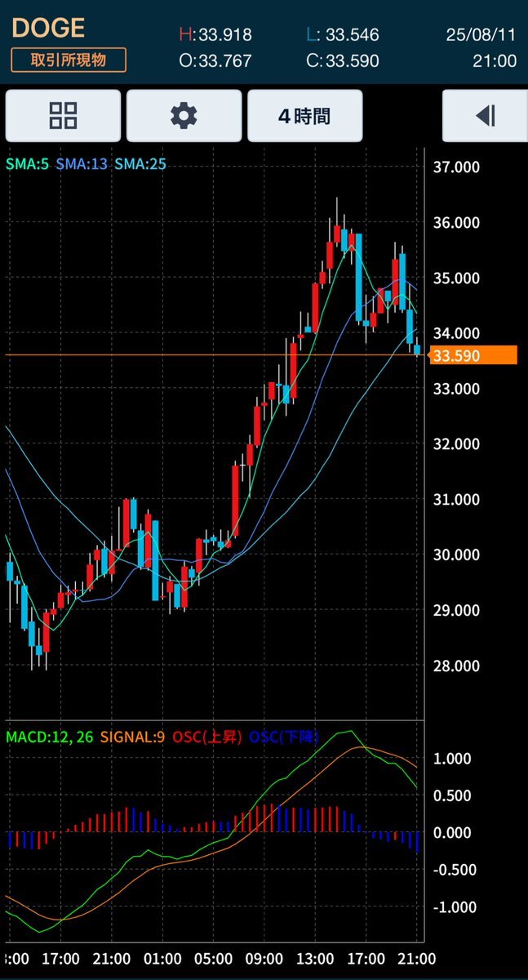Image resolution: width=528 pixels, height=980 pixels.
Task: Tap the DOGE symbol title
Action: [x=47, y=28]
